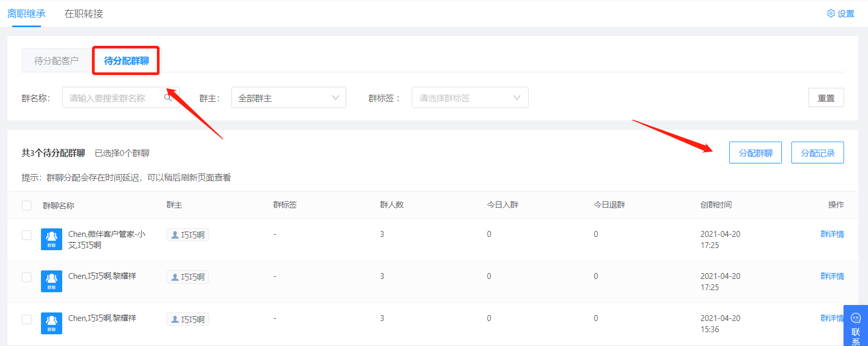Open 群详情 link for Chen,微伴客户管家 row

pyautogui.click(x=832, y=234)
